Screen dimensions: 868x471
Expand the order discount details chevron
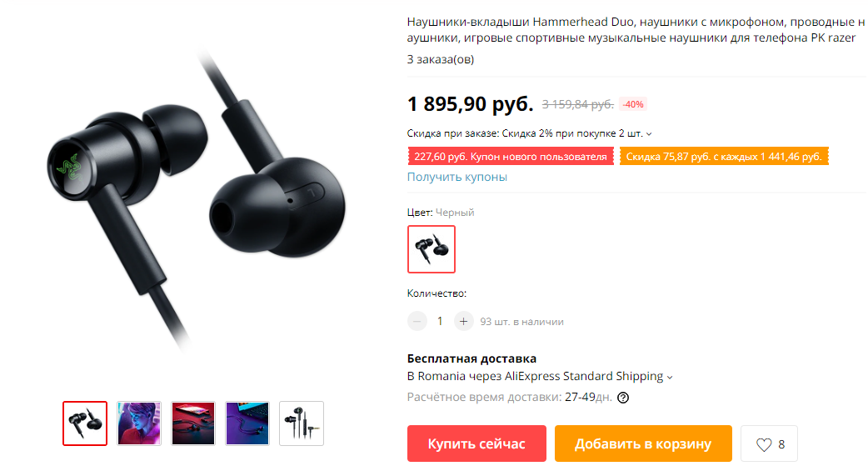point(650,134)
